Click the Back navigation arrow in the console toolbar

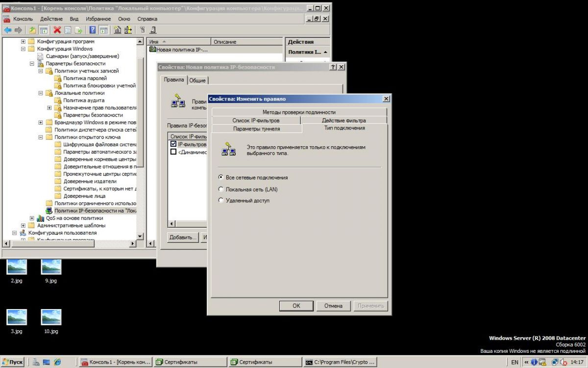pyautogui.click(x=8, y=29)
